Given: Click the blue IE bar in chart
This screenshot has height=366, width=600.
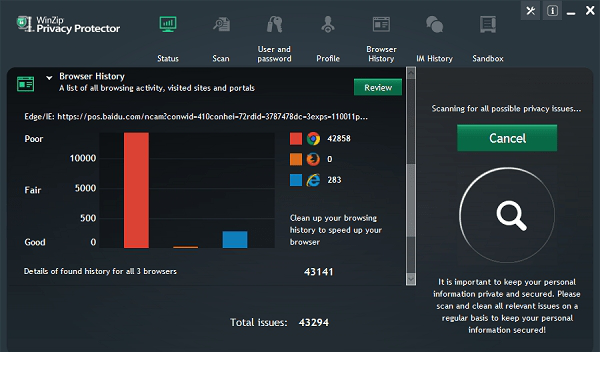Looking at the screenshot, I should (x=235, y=239).
